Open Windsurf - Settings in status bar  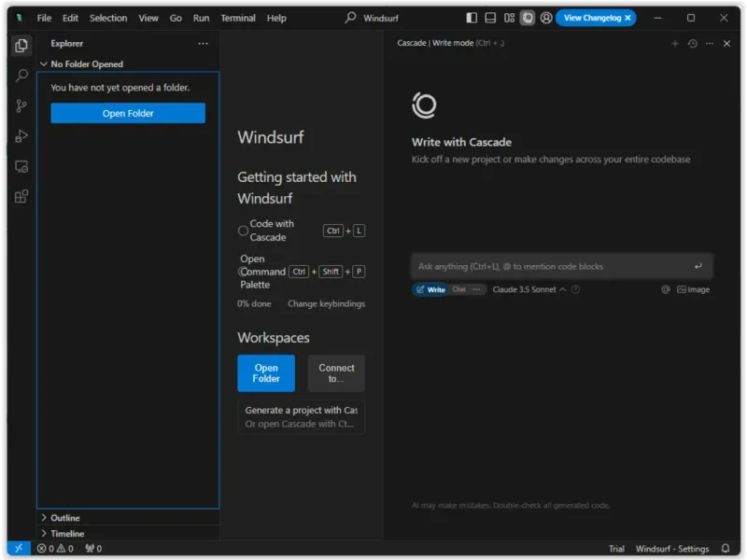(671, 549)
